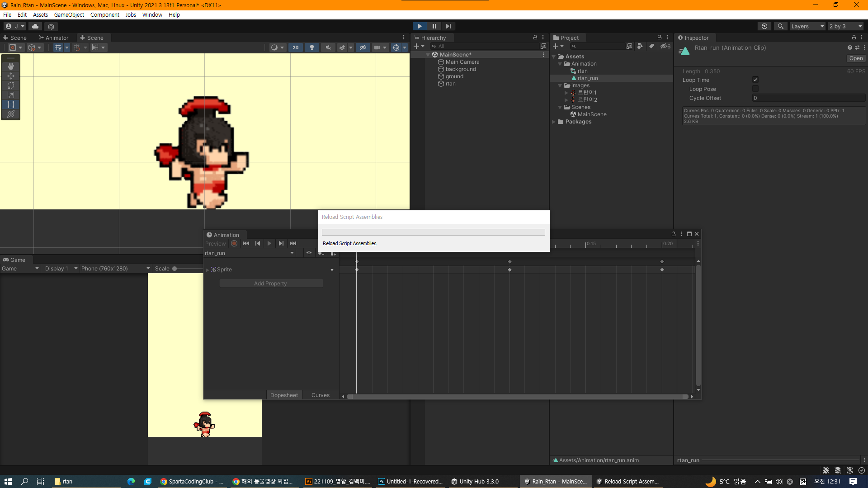This screenshot has width=868, height=488.
Task: Enable Animation recording mode
Action: pyautogui.click(x=234, y=243)
